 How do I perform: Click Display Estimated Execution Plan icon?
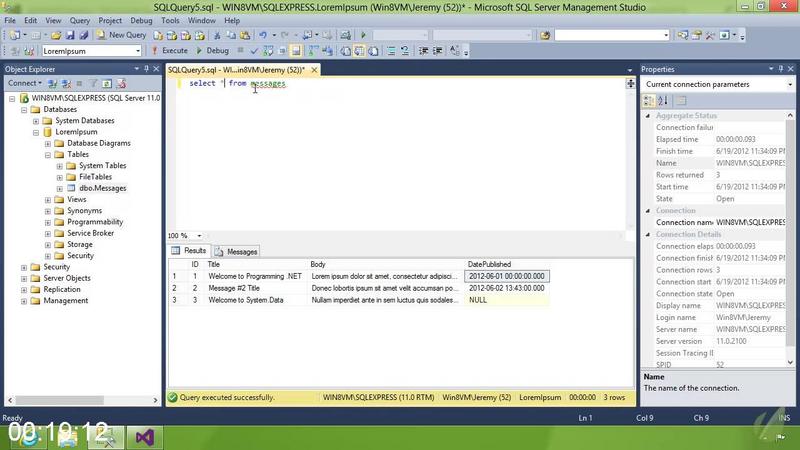click(268, 51)
